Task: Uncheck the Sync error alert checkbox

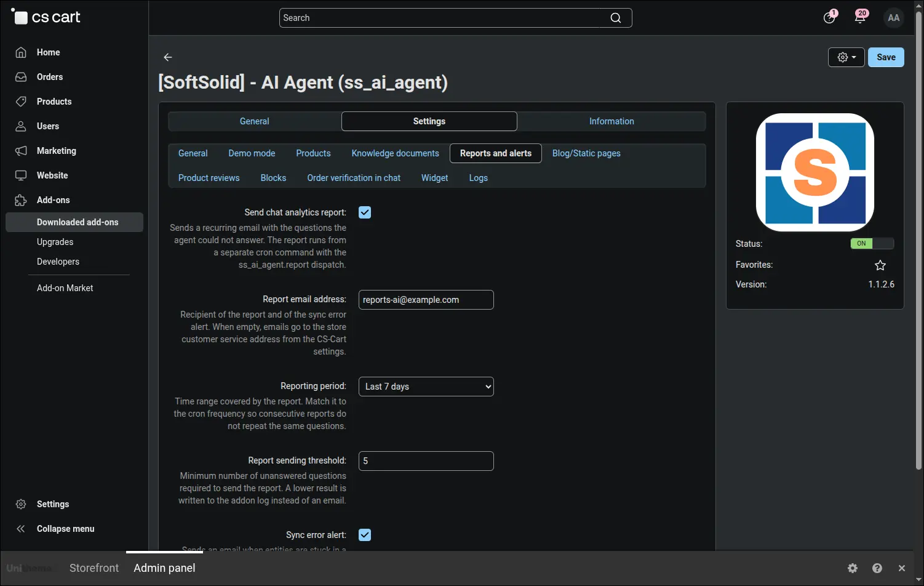Action: [365, 535]
